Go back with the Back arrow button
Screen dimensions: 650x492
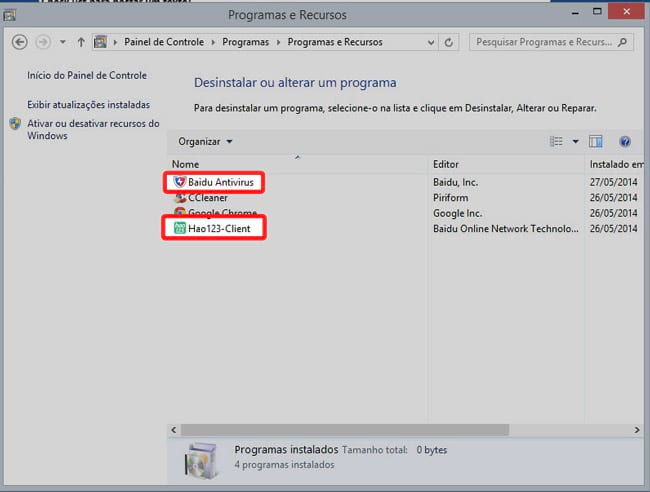[x=19, y=42]
